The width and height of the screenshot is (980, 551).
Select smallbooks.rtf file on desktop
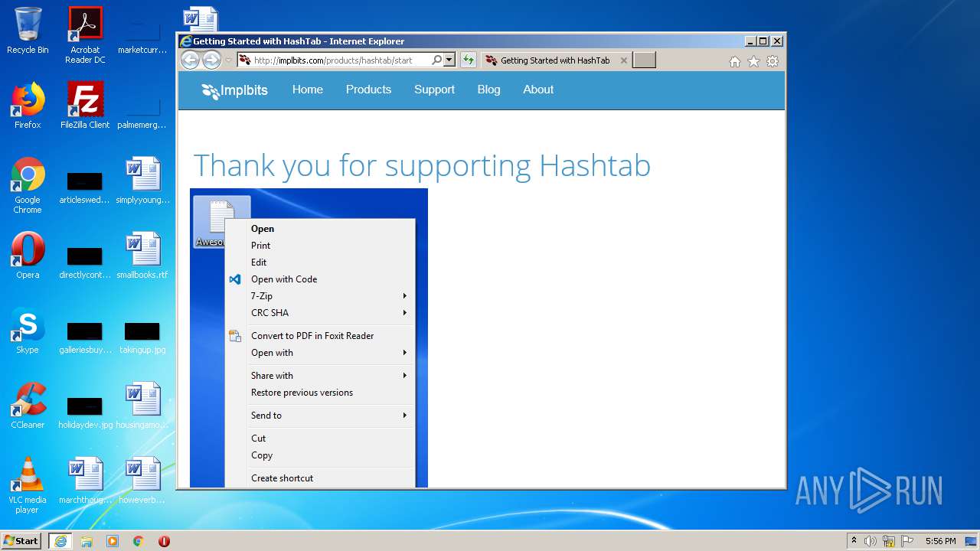142,256
